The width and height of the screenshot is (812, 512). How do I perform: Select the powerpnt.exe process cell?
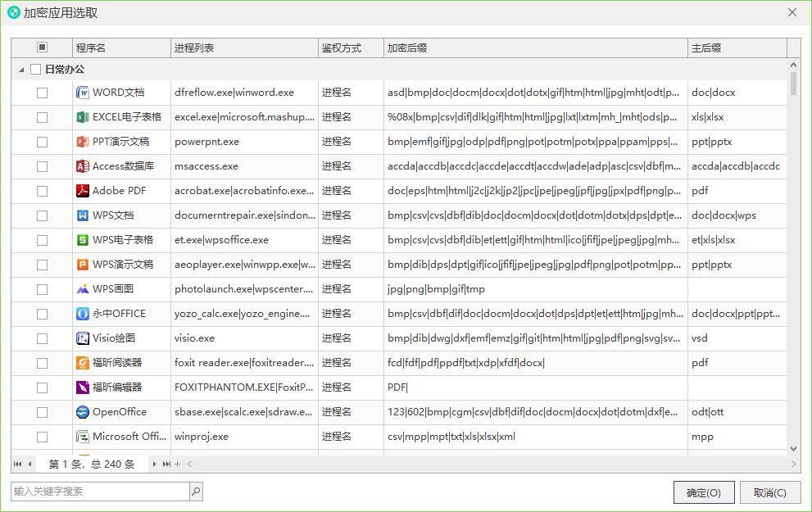pos(244,142)
